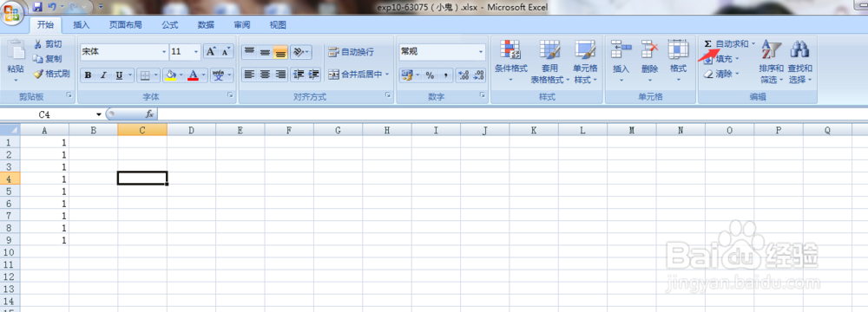This screenshot has height=312, width=868.
Task: Switch to 插入 ribbon tab
Action: (x=82, y=25)
